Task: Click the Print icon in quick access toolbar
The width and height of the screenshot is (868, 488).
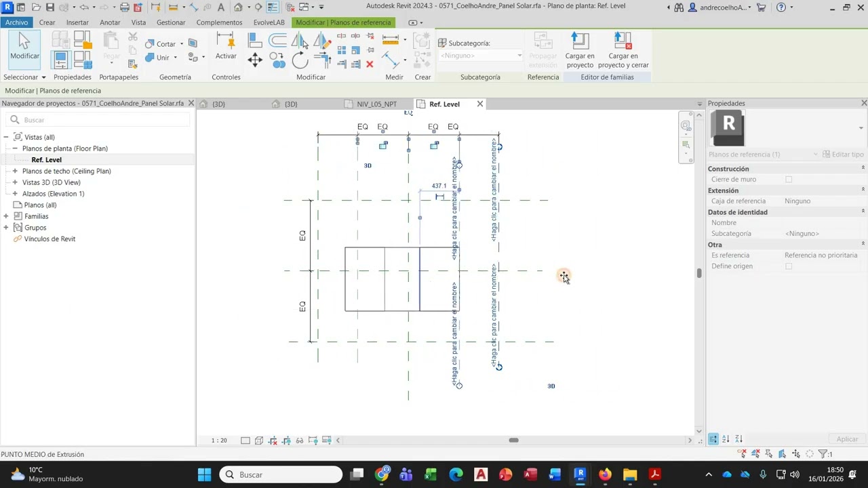Action: 124,7
